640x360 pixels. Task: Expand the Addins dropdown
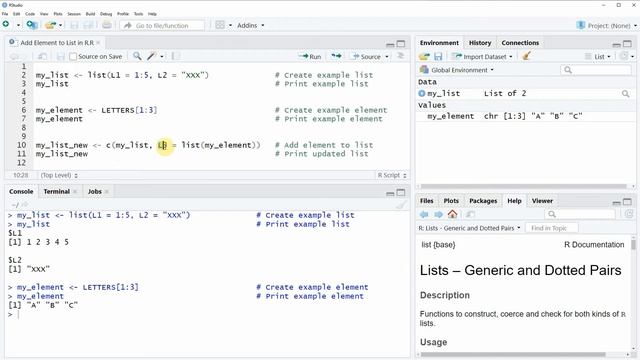(x=251, y=25)
